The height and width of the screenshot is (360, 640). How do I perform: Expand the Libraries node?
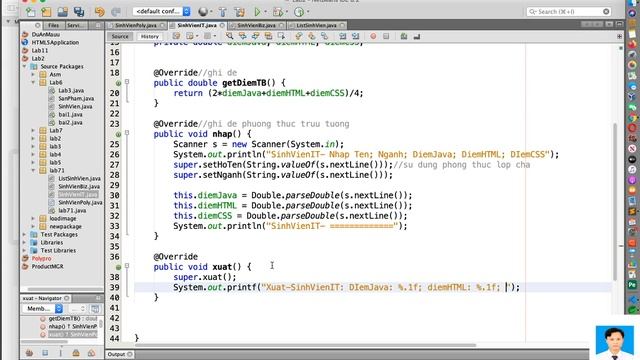point(24,242)
